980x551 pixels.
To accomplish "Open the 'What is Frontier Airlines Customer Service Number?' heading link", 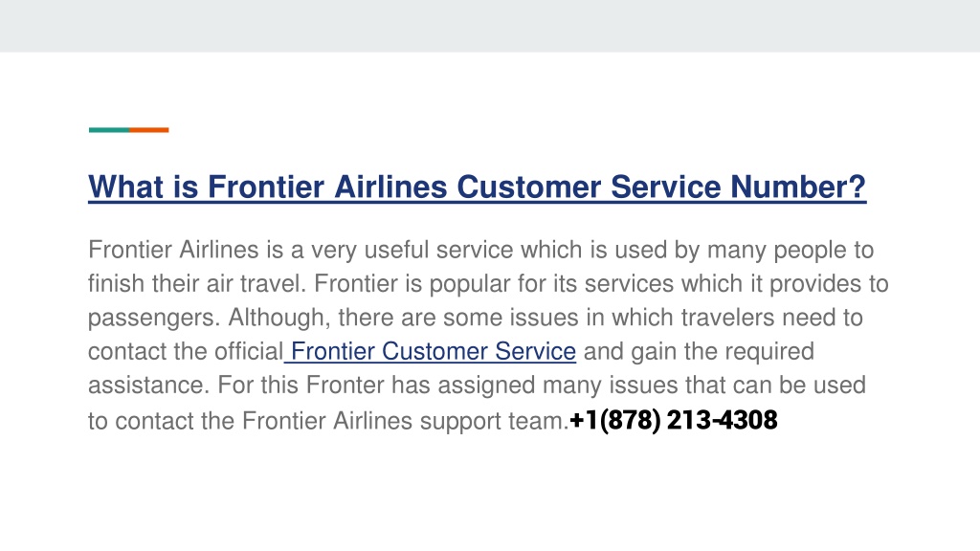I will [477, 187].
